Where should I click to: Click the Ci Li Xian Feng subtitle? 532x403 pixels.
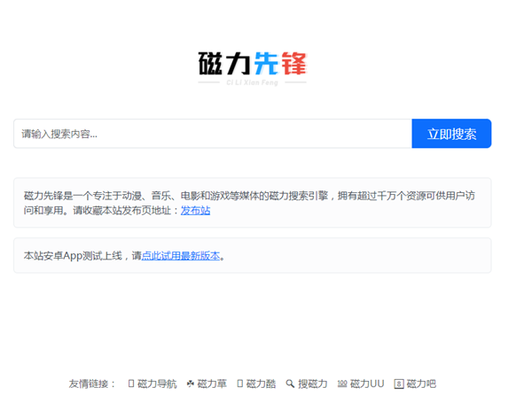pyautogui.click(x=252, y=82)
